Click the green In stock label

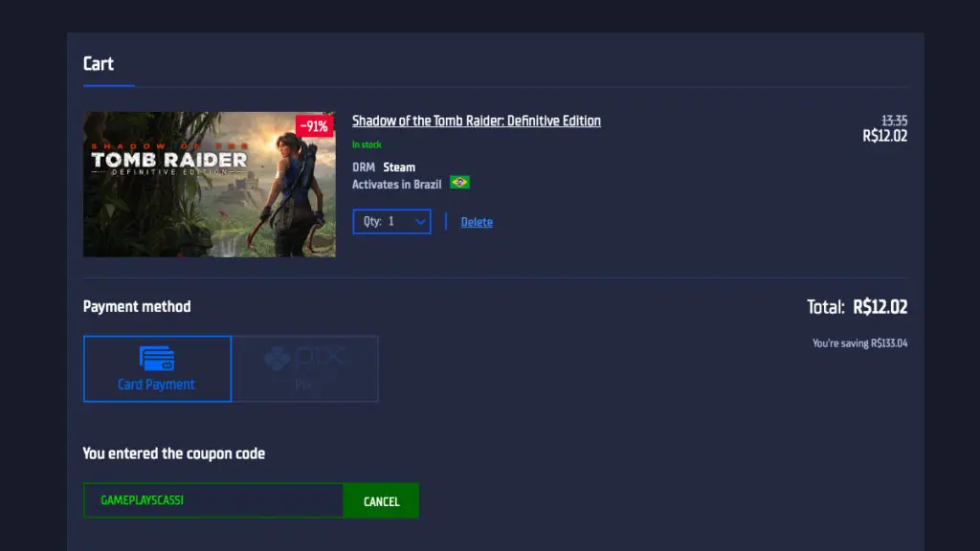367,145
